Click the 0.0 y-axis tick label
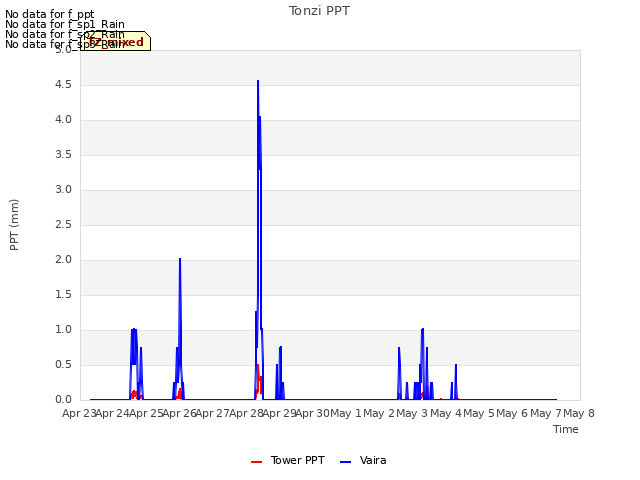The image size is (640, 480). pyautogui.click(x=63, y=400)
